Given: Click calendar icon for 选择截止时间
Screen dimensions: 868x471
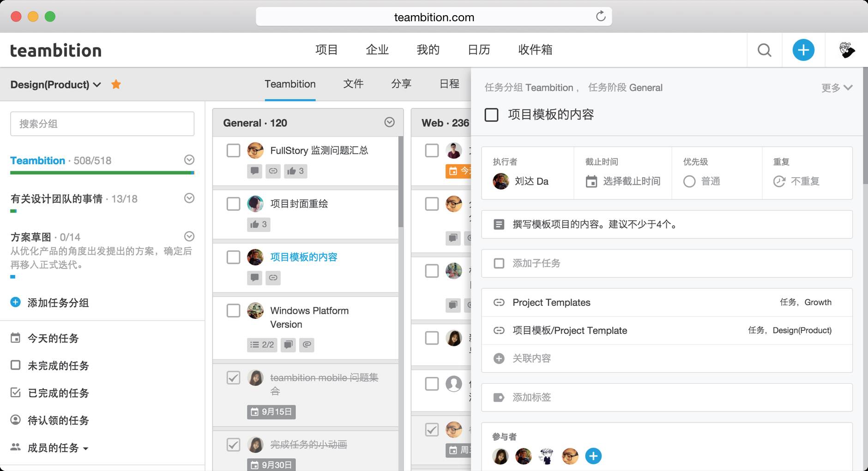Looking at the screenshot, I should click(x=591, y=181).
